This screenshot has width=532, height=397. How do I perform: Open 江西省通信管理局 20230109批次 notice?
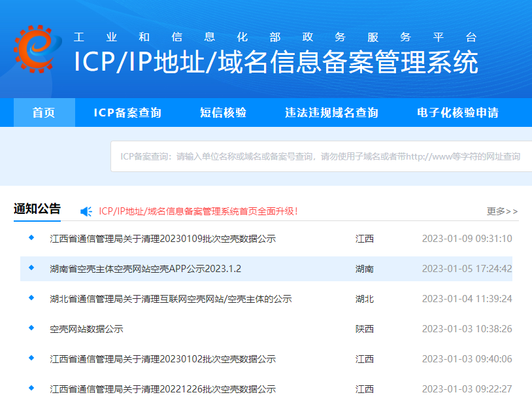pyautogui.click(x=163, y=239)
